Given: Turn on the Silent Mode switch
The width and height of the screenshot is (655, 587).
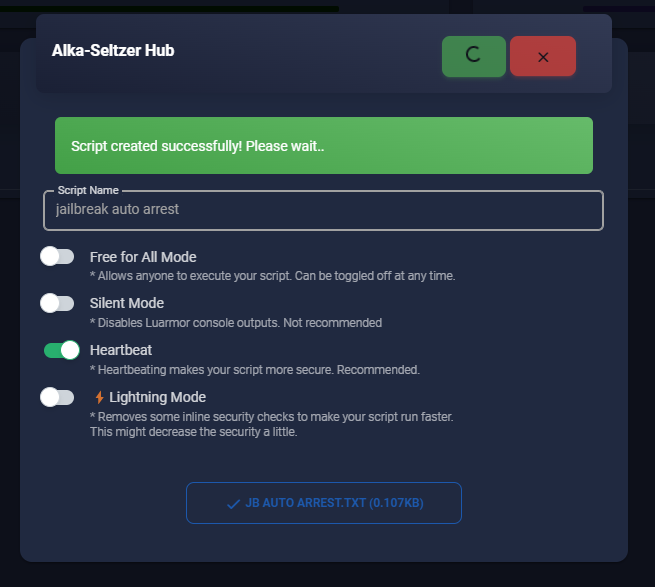Looking at the screenshot, I should 57,303.
